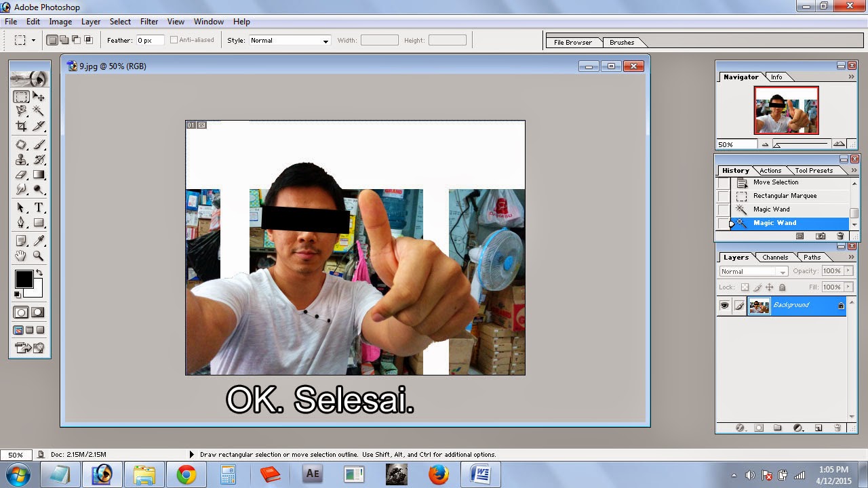Open the File Browser tab
Viewport: 868px width, 488px height.
(572, 42)
